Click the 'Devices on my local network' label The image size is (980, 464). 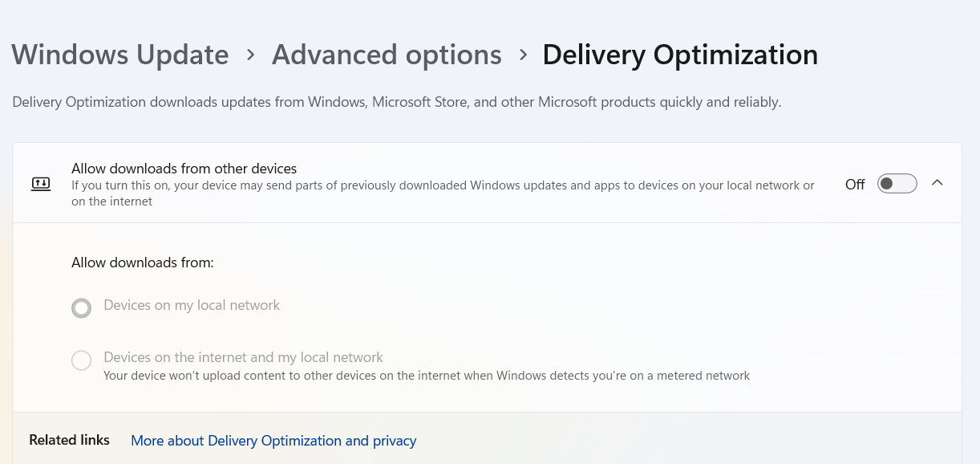coord(192,305)
